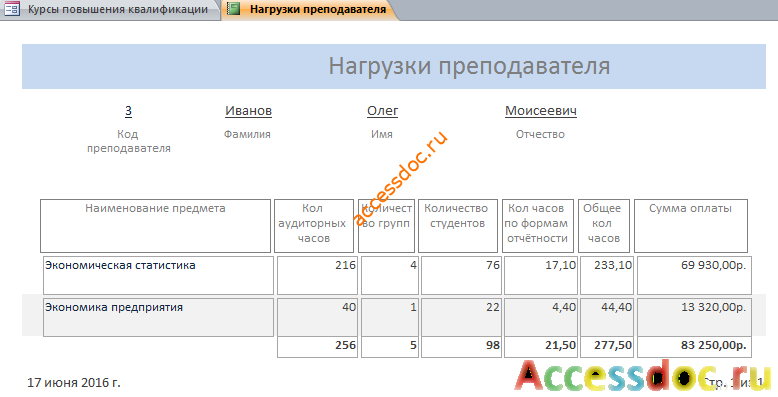The image size is (778, 397).
Task: Click patronymic value Моисеевич
Action: 541,111
